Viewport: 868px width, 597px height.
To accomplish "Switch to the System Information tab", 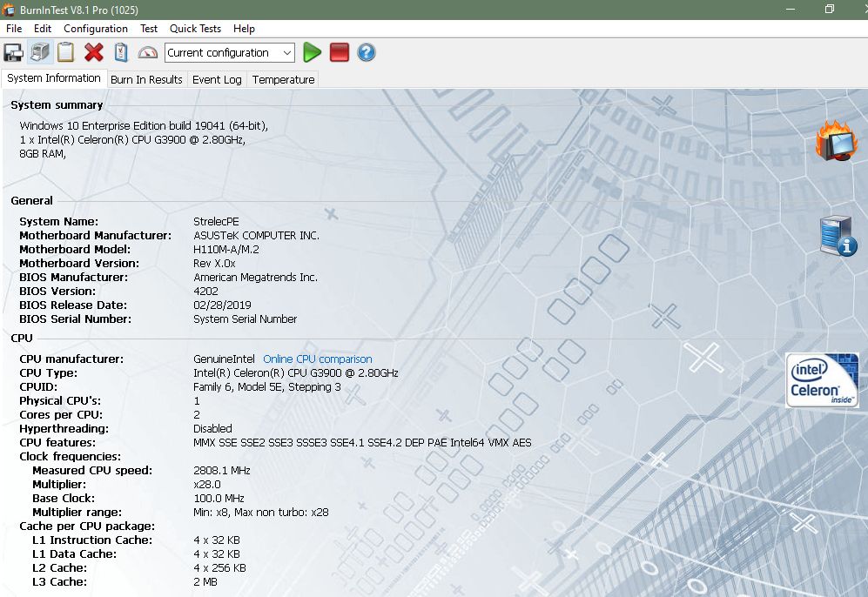I will [x=54, y=78].
